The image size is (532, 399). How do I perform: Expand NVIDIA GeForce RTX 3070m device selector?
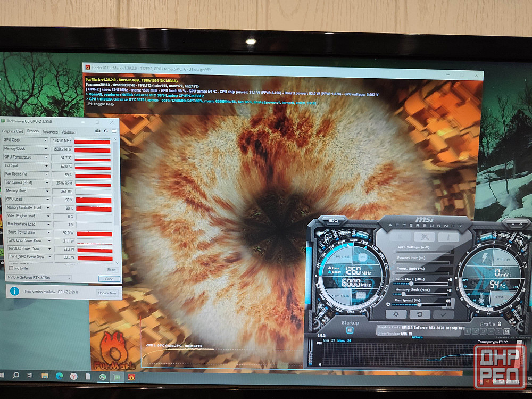click(x=69, y=278)
